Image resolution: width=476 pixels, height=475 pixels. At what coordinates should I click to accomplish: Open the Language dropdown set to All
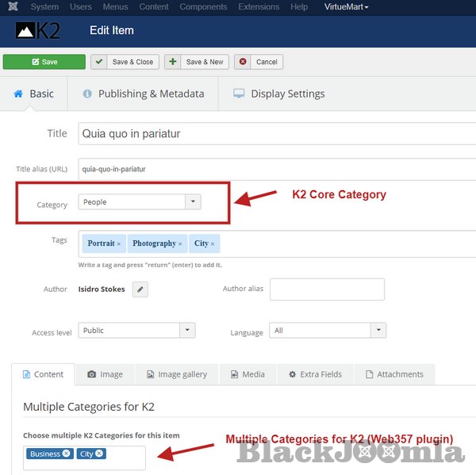click(378, 331)
